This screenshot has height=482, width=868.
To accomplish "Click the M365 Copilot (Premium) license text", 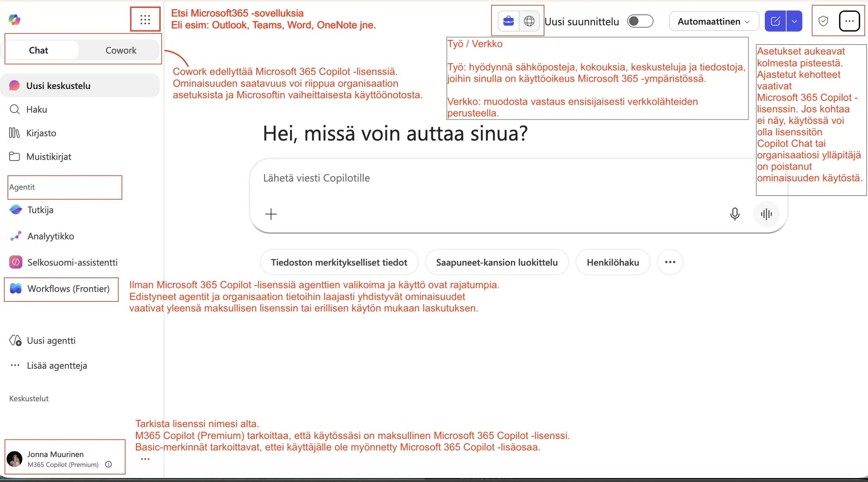I will pyautogui.click(x=63, y=465).
